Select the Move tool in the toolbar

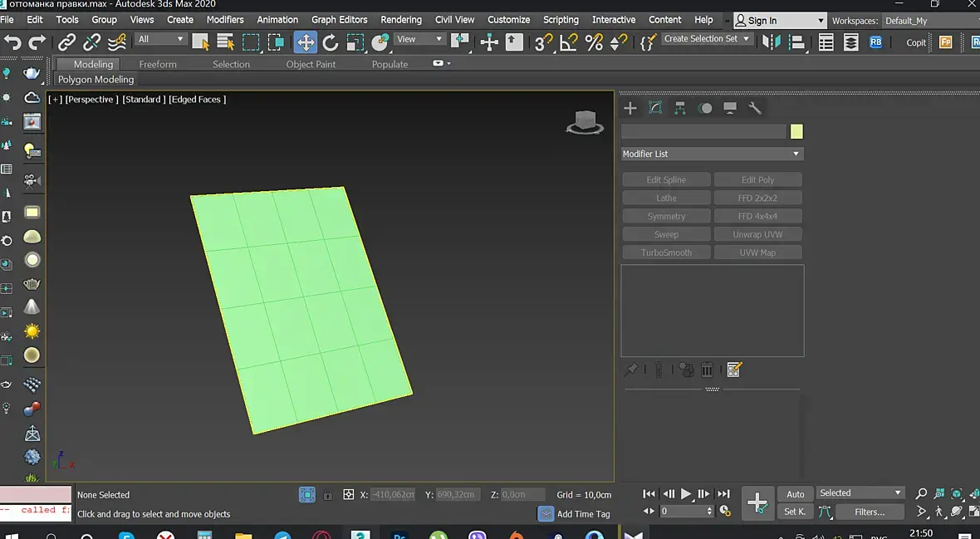306,42
